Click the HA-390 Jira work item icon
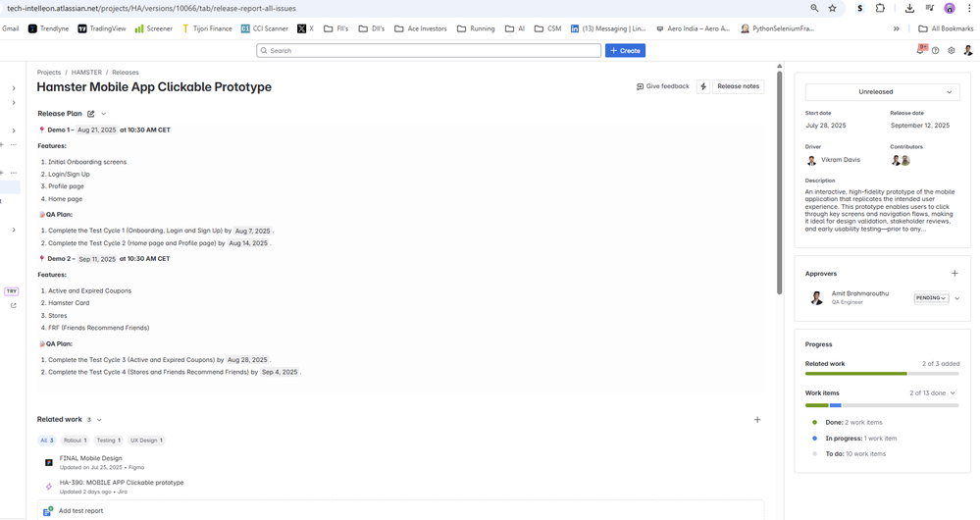This screenshot has height=520, width=980. (x=49, y=487)
